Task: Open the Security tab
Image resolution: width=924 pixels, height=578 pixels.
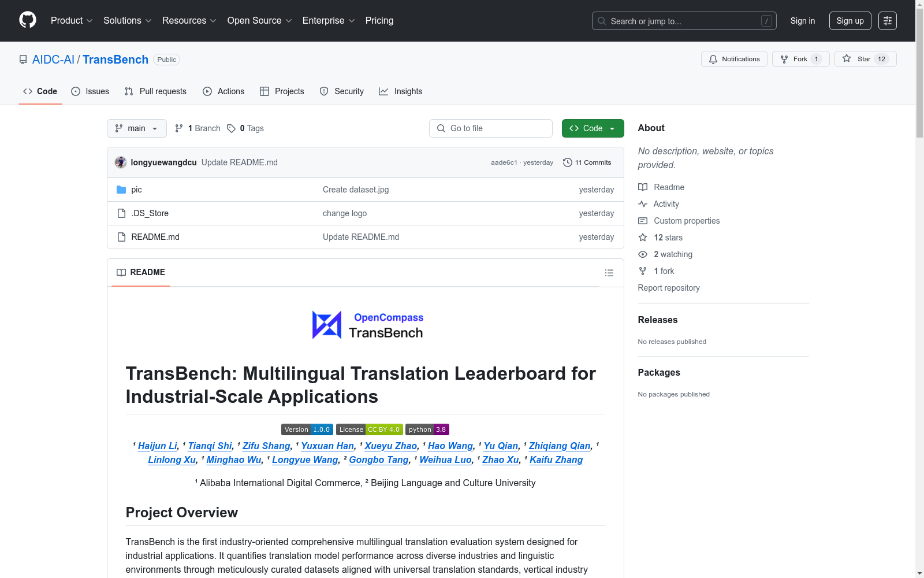Action: 342,91
